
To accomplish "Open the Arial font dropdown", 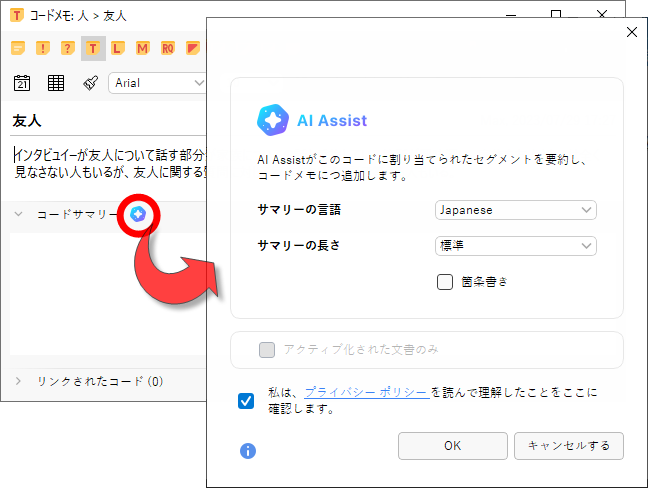I will coord(157,83).
